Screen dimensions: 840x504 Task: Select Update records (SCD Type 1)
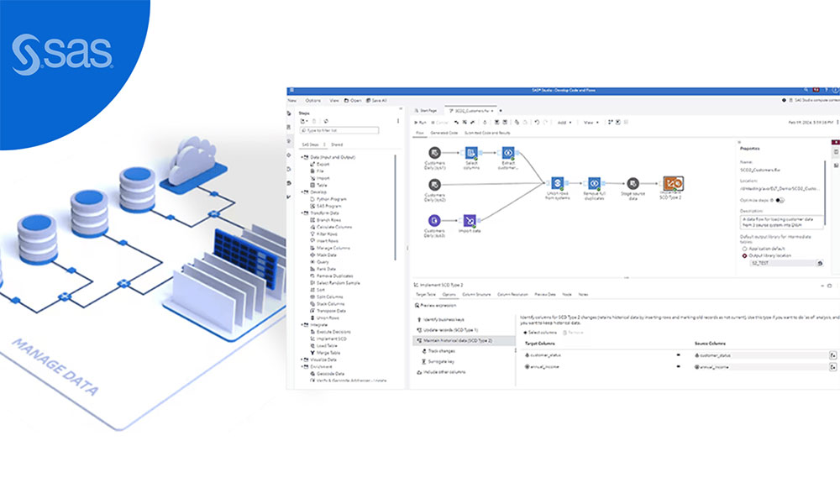pos(447,330)
